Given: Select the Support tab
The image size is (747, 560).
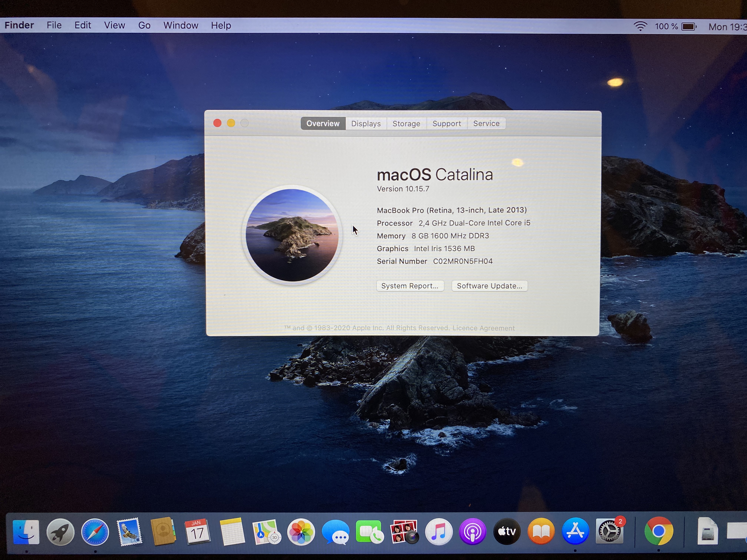Looking at the screenshot, I should pyautogui.click(x=446, y=124).
